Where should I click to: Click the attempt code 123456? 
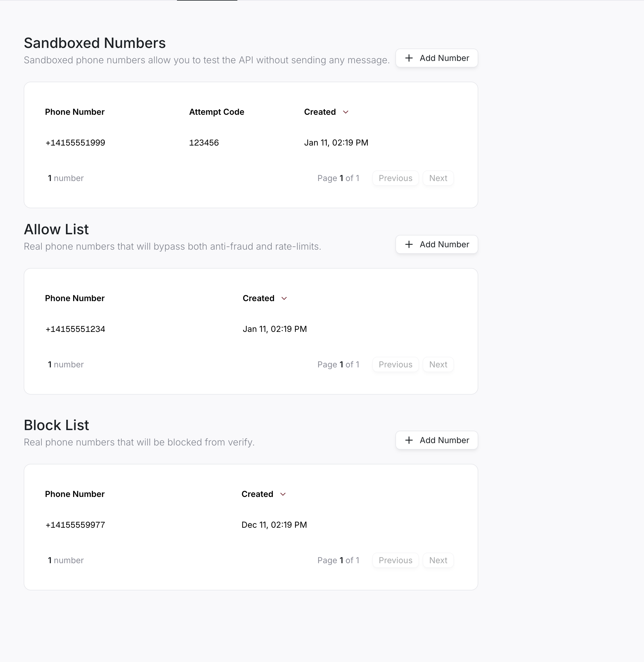click(204, 142)
